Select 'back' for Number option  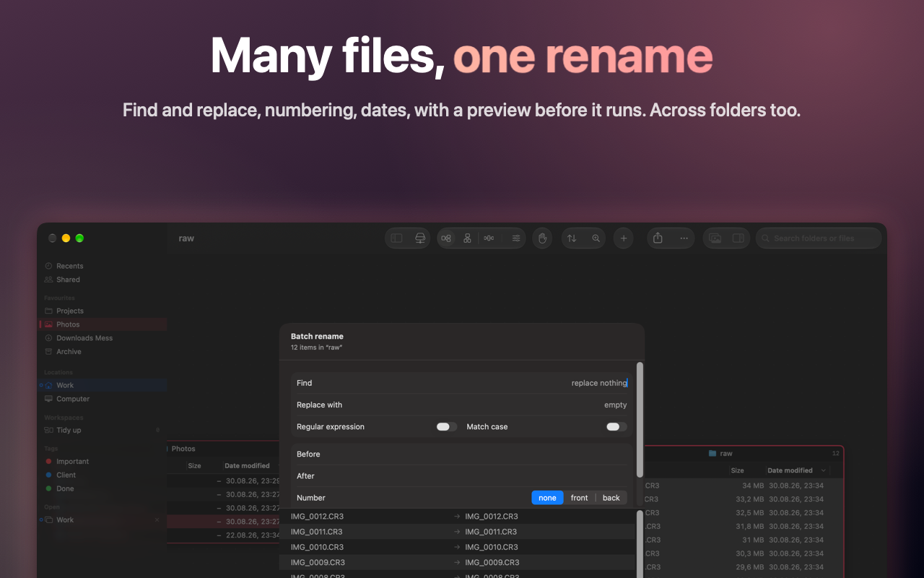point(611,498)
